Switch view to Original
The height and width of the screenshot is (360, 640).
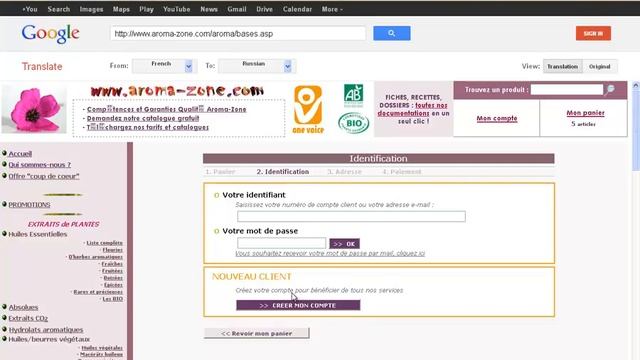click(600, 66)
